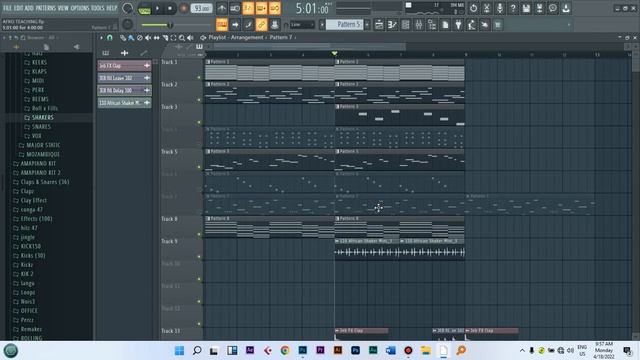Open the Channel rack view button
This screenshot has height=360, width=640.
pyautogui.click(x=405, y=25)
